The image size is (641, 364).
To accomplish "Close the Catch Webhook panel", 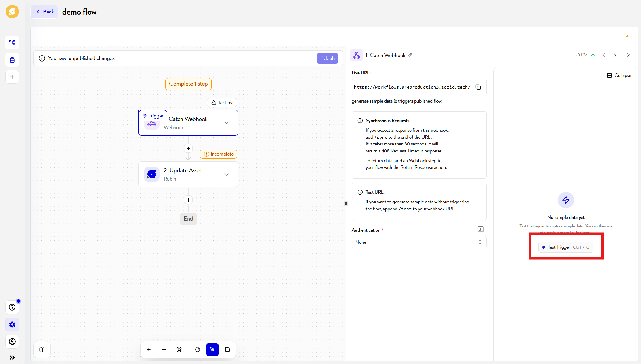I will 628,55.
